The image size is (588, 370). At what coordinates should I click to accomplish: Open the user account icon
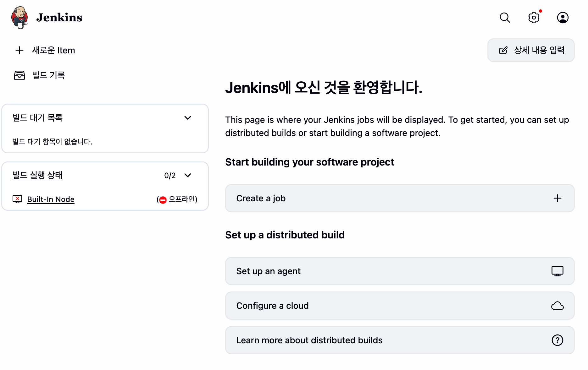pos(563,18)
